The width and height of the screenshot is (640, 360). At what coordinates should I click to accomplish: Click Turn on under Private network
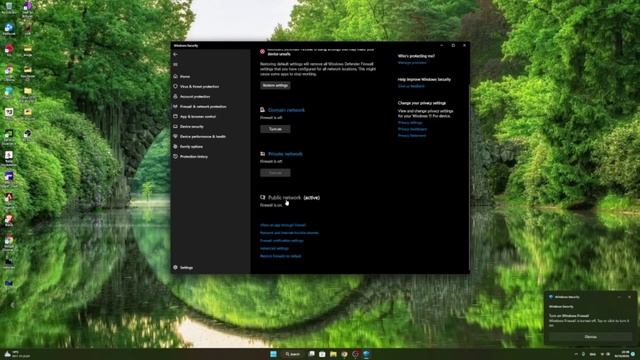(276, 173)
